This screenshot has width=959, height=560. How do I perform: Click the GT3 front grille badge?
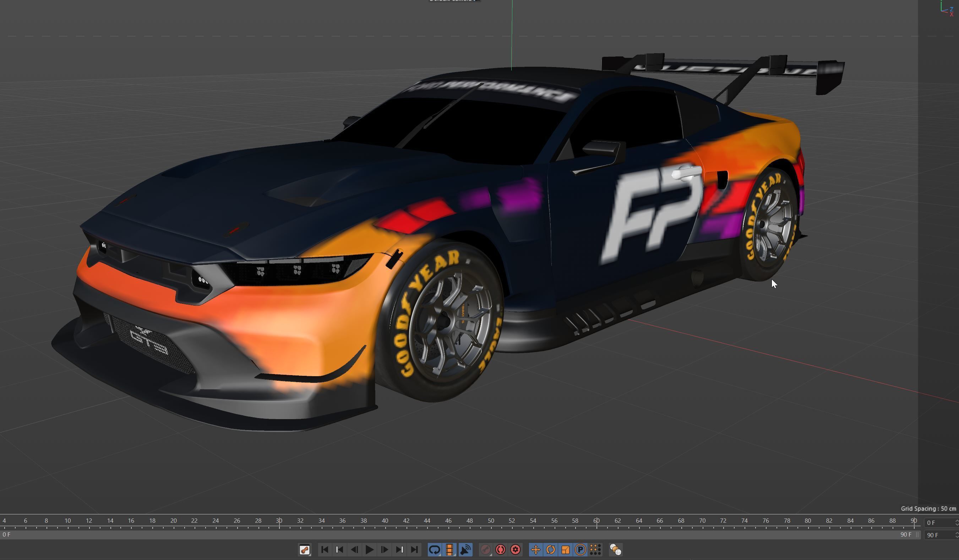tap(149, 341)
